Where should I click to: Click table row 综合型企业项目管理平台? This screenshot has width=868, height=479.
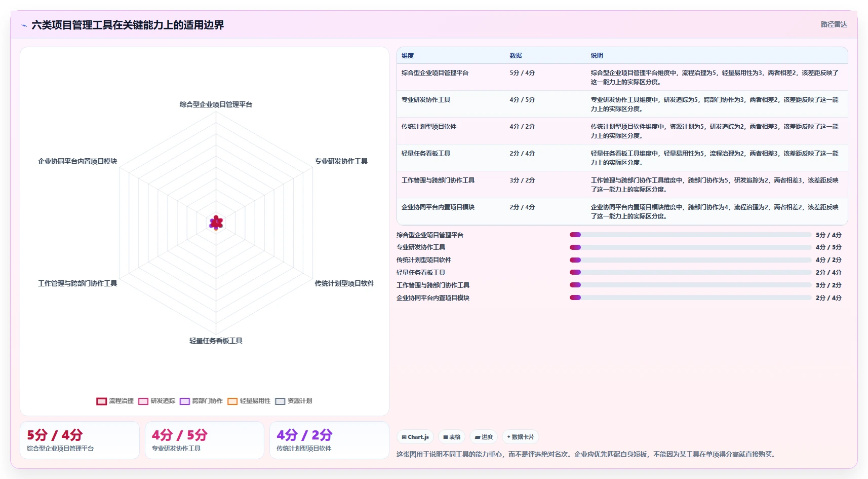click(x=622, y=77)
